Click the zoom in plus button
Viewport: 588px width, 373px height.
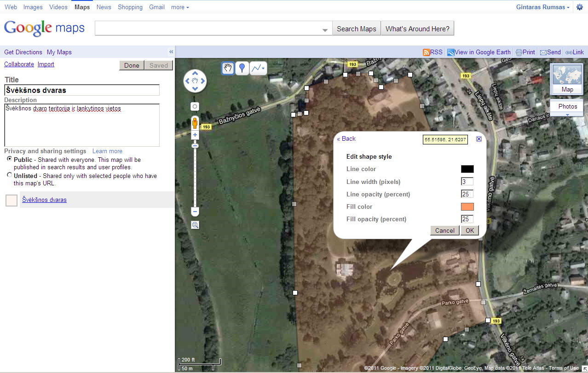[x=195, y=135]
